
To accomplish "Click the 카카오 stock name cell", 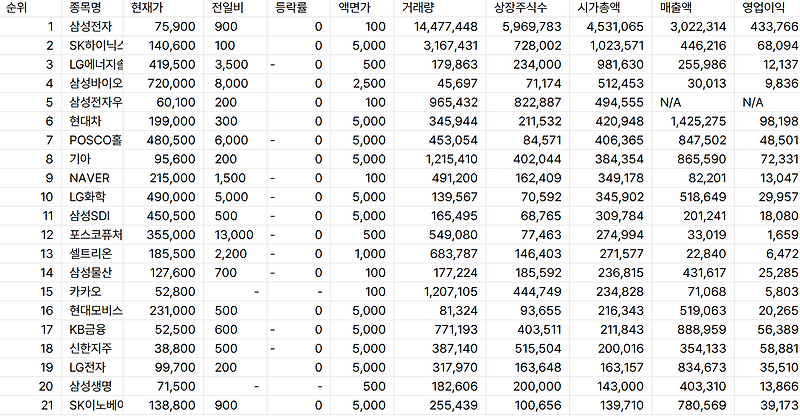I will [92, 291].
